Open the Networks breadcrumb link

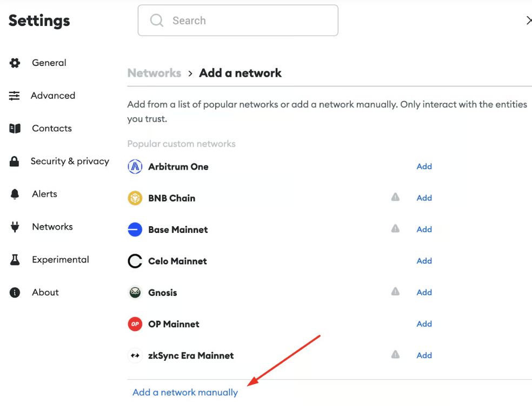point(154,73)
